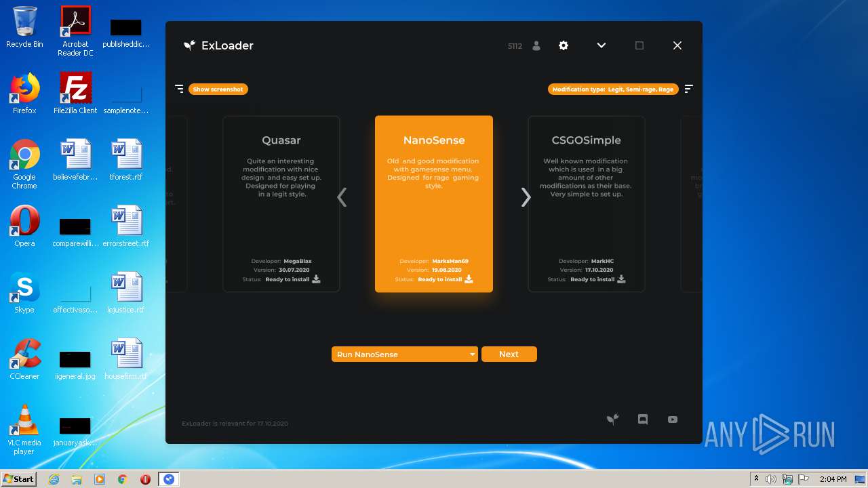The image size is (868, 488).
Task: Open Windows Explorer folder in taskbar
Action: click(77, 479)
